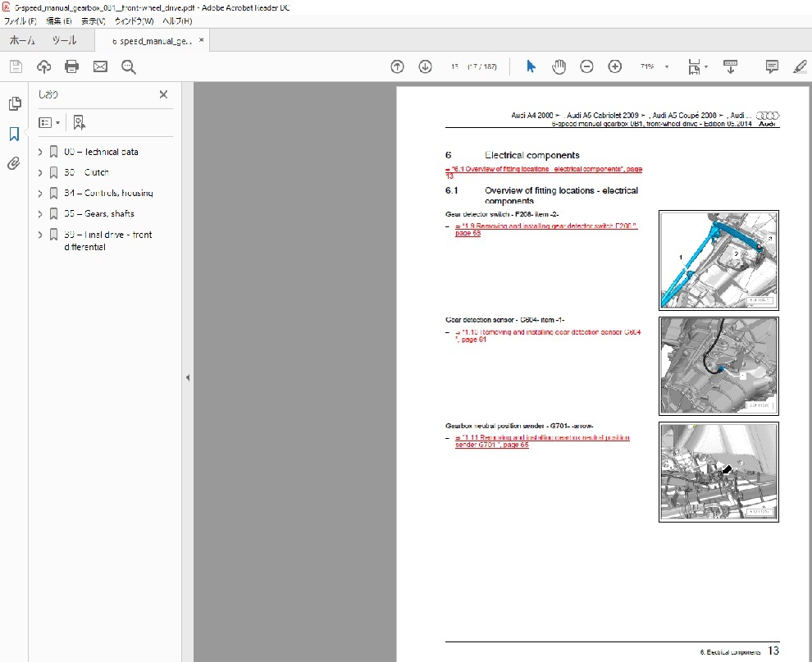Screen dimensions: 812x662
Task: Click the page number input field
Action: (x=454, y=67)
